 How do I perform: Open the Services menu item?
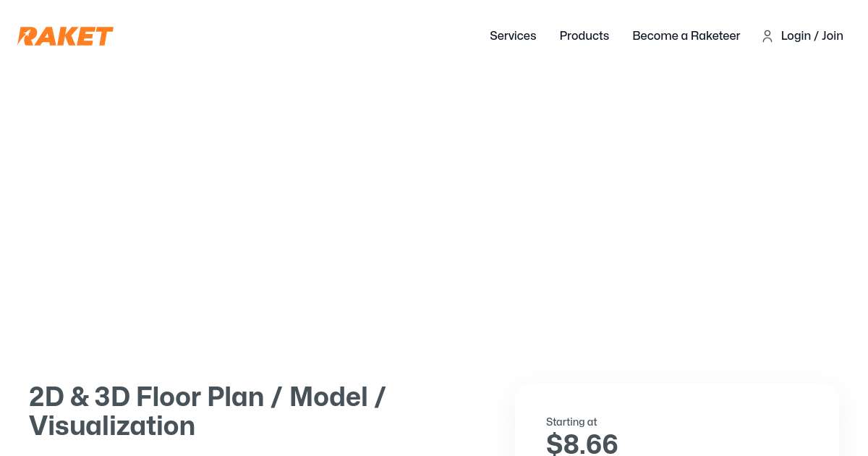point(513,35)
